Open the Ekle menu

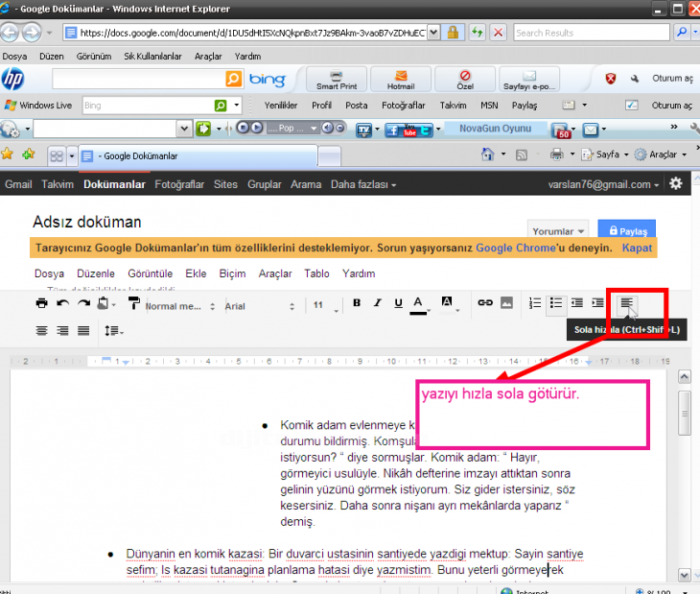click(196, 273)
